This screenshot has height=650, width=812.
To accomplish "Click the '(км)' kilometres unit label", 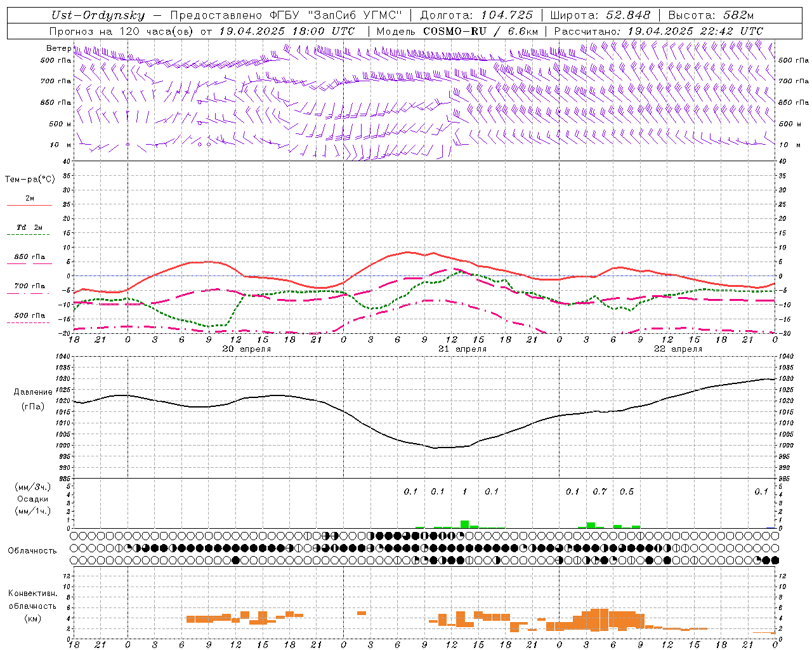I will pos(32,618).
